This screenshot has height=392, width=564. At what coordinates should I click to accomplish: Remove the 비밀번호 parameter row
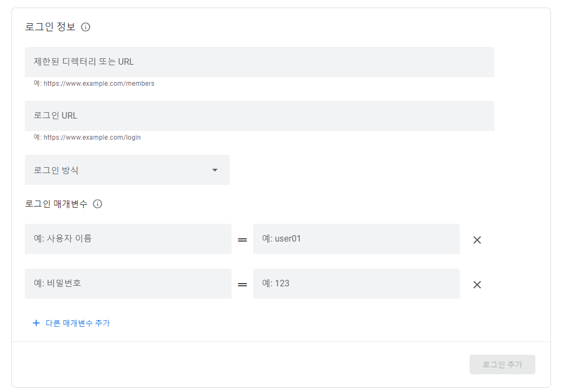pos(477,285)
